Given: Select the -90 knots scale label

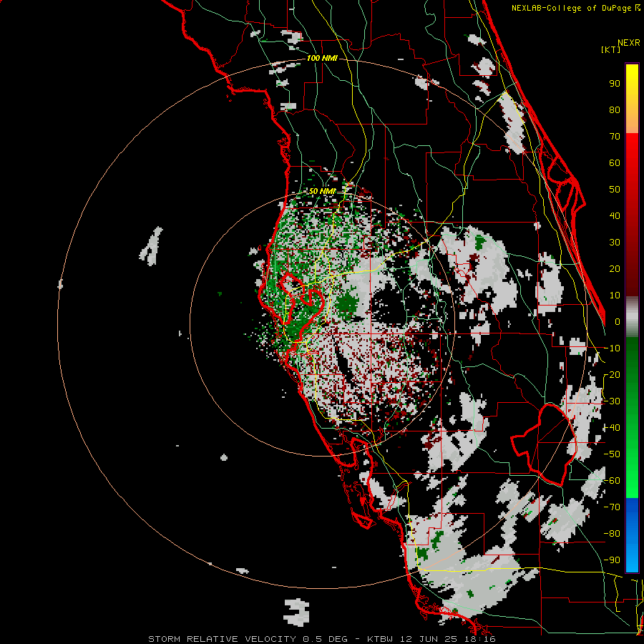Looking at the screenshot, I should [612, 560].
